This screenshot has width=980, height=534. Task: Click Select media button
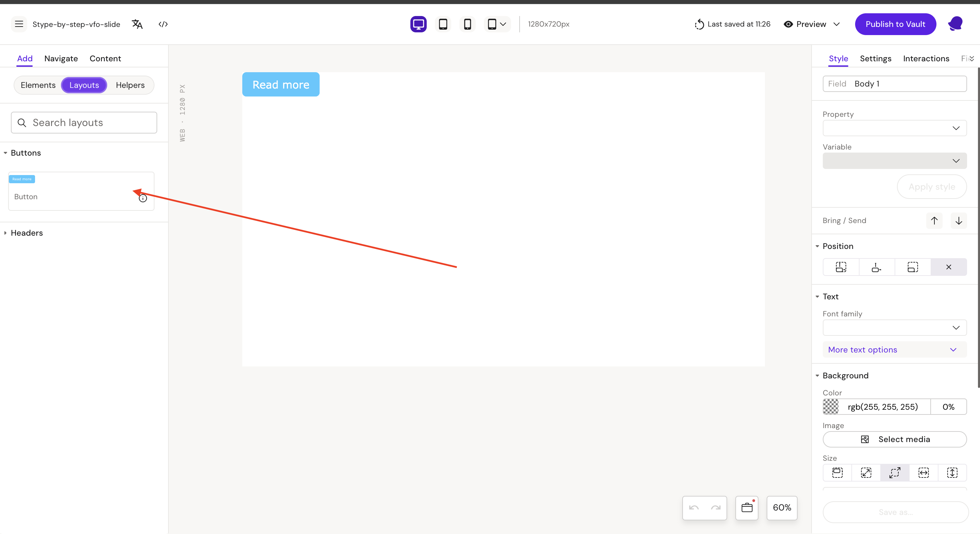coord(894,440)
